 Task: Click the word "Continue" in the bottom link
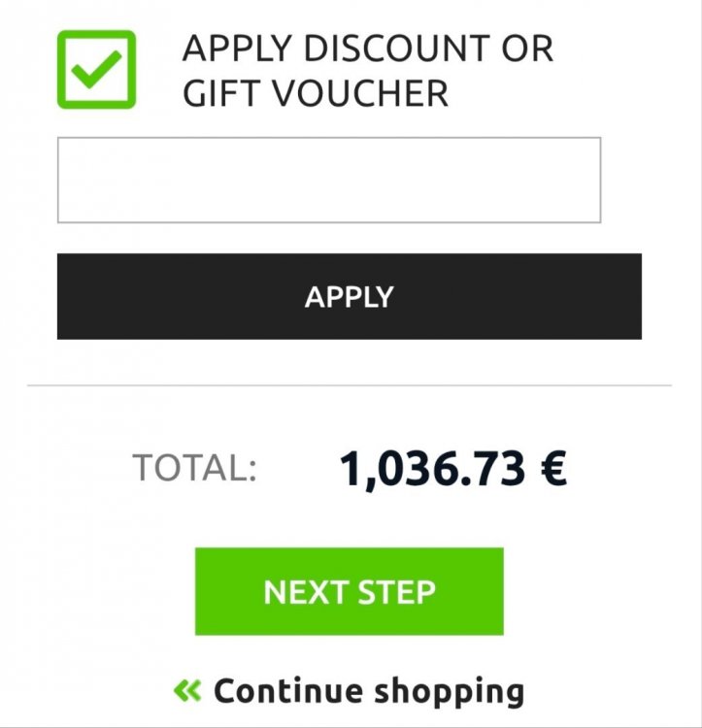point(287,691)
